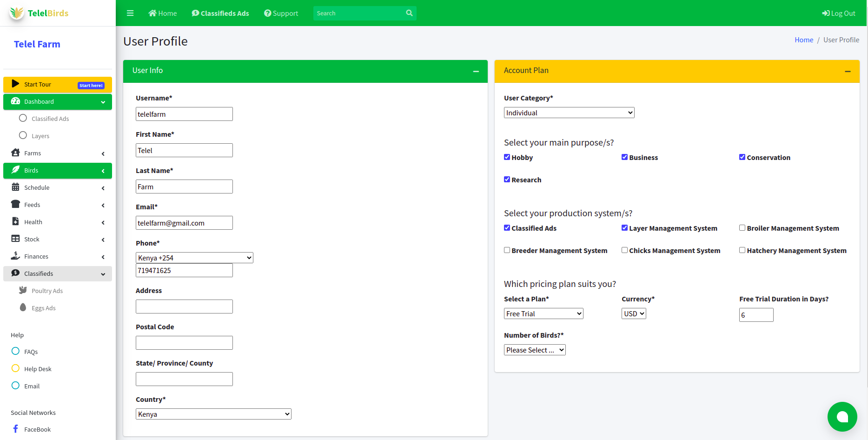Open the Number of Birds dropdown
This screenshot has height=440, width=868.
(x=535, y=350)
